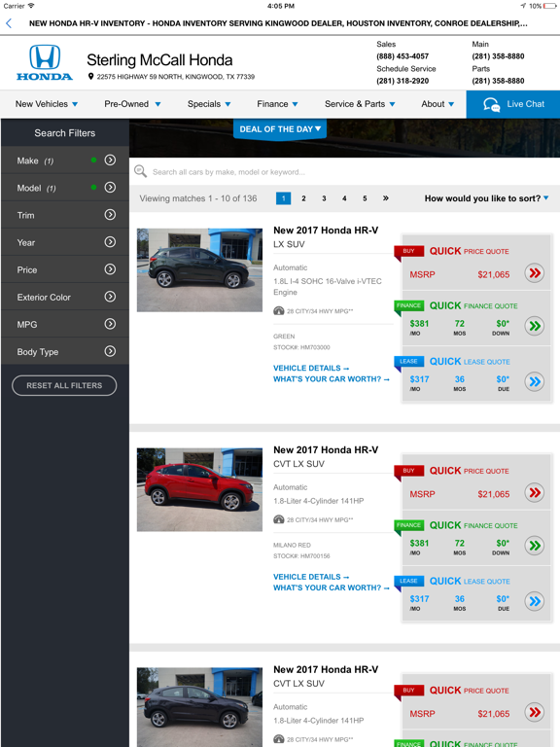
Task: Open New Vehicles dropdown menu
Action: coord(47,104)
